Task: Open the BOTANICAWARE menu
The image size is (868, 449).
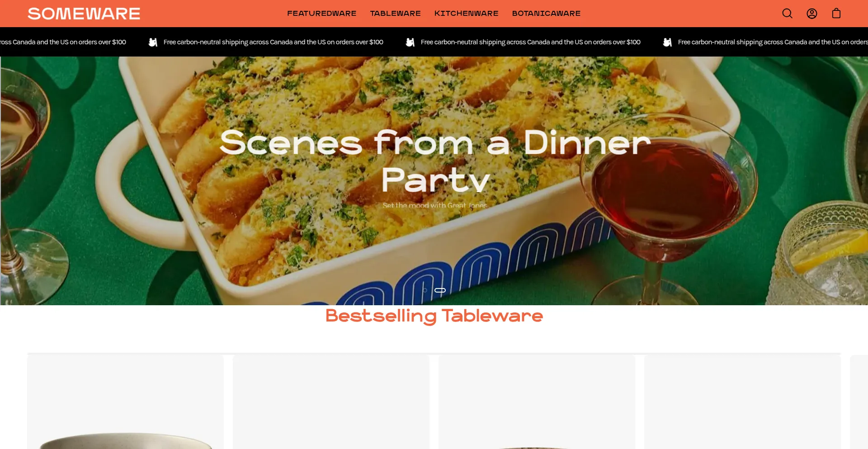Action: click(x=546, y=14)
